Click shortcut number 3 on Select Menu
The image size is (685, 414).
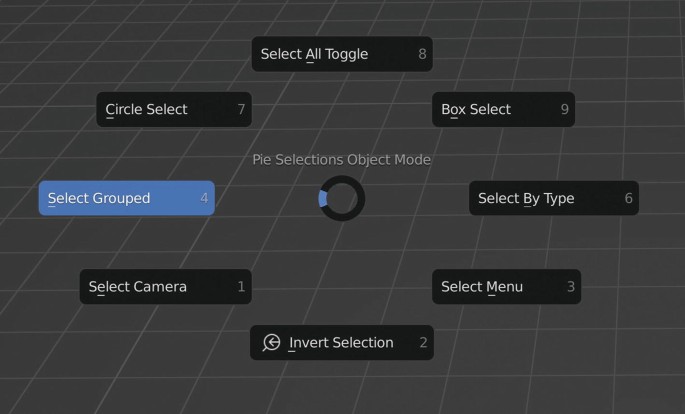(571, 286)
